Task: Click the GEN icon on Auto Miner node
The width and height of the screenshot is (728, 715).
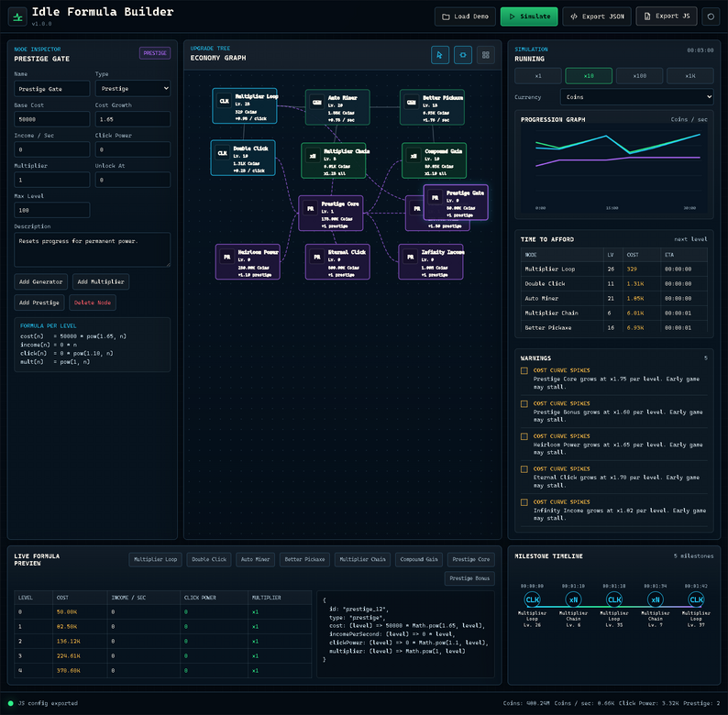Action: 317,103
